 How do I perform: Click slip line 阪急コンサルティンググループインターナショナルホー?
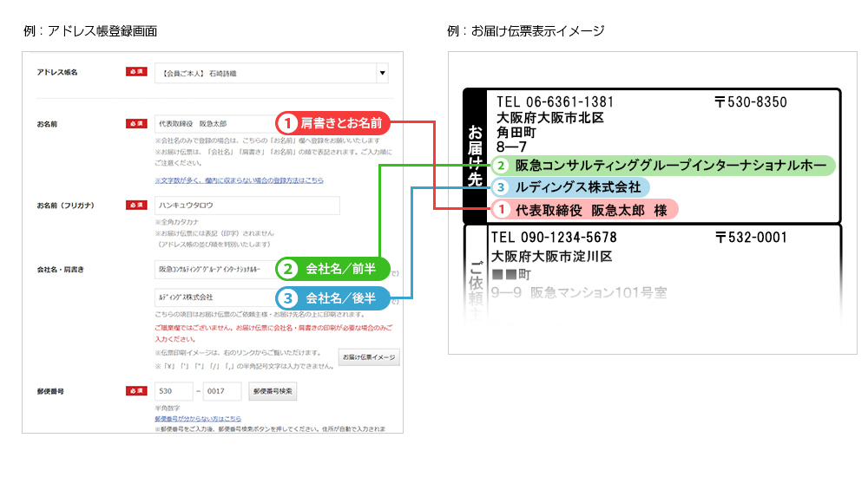[x=662, y=166]
